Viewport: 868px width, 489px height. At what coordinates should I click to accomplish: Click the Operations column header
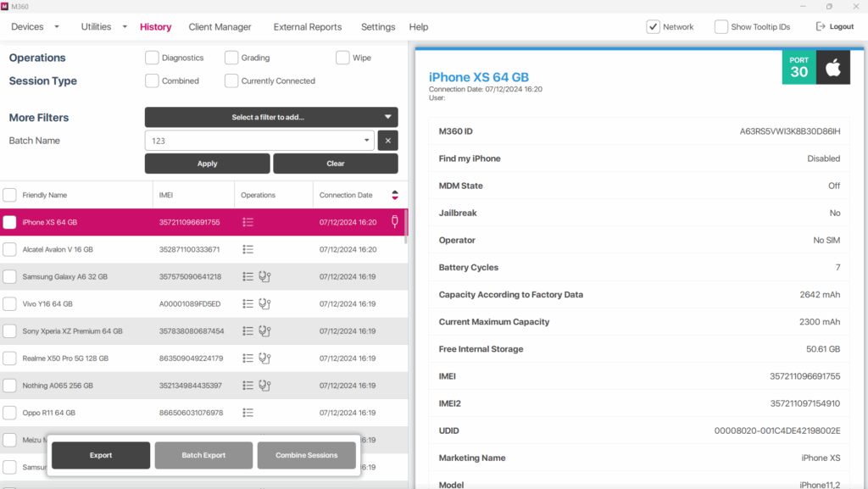tap(258, 195)
